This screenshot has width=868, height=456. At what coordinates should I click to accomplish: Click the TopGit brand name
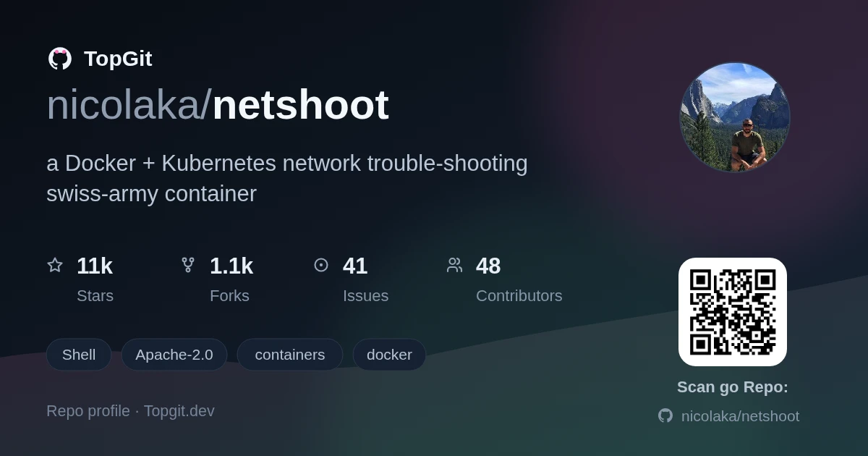point(118,59)
